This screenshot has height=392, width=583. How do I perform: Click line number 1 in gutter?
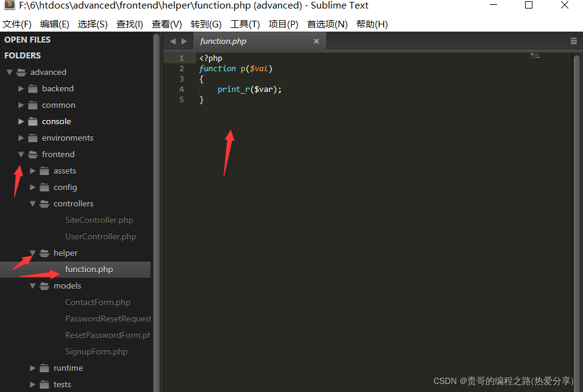tap(182, 58)
